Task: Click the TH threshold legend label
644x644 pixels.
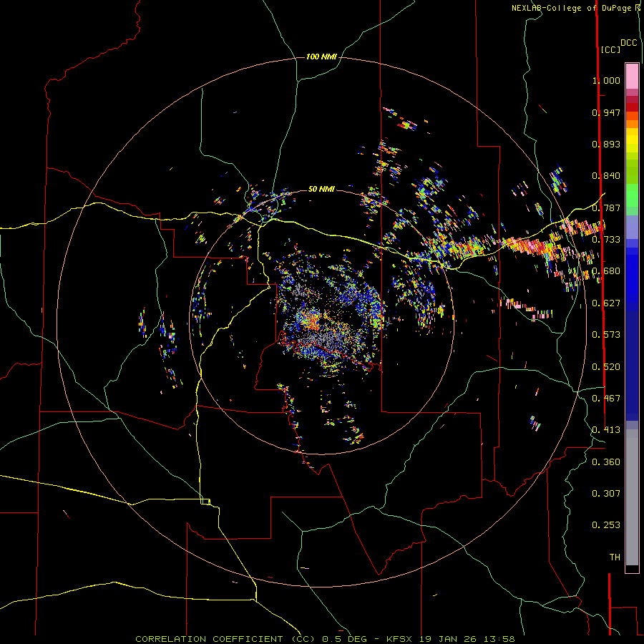Action: click(615, 557)
